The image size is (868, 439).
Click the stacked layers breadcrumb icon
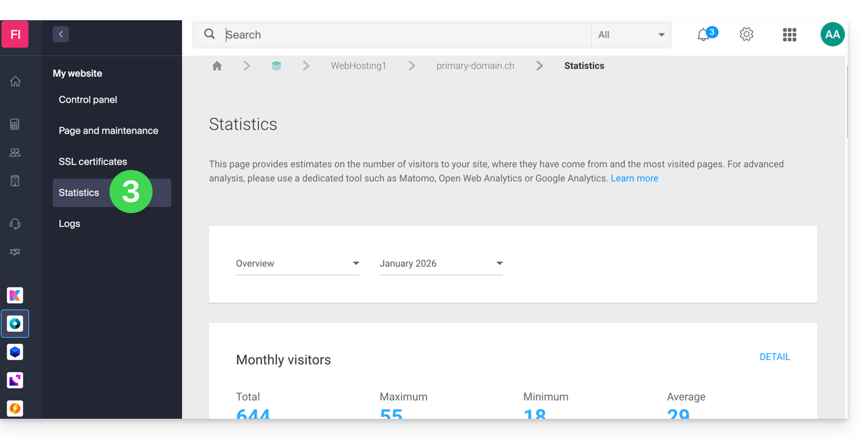click(x=276, y=66)
